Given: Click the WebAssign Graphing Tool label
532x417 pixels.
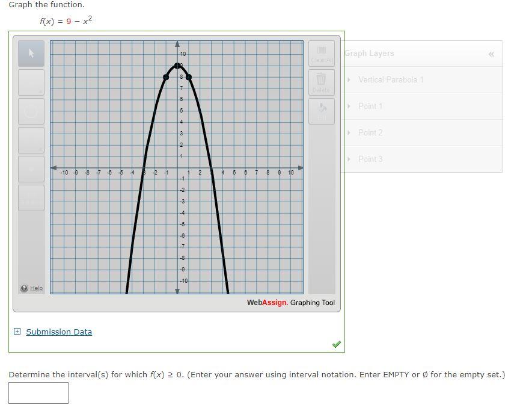Looking at the screenshot, I should [290, 303].
